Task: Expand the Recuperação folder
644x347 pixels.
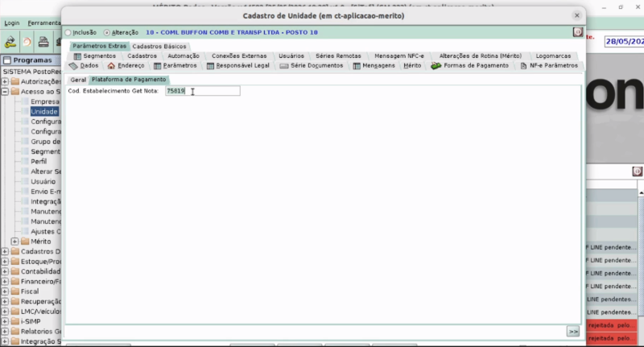Action: [x=5, y=301]
